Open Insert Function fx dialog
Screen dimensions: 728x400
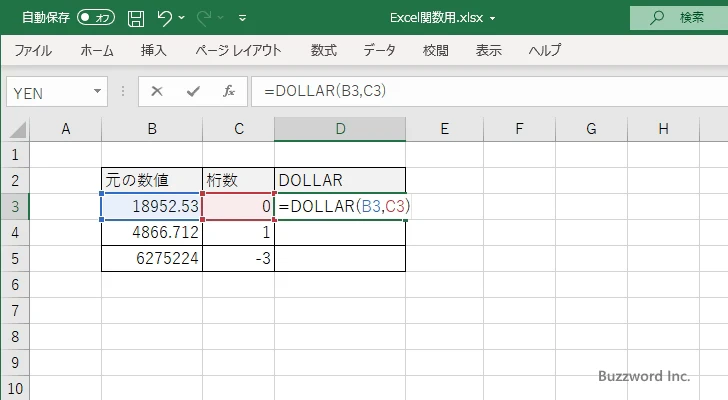click(x=228, y=91)
